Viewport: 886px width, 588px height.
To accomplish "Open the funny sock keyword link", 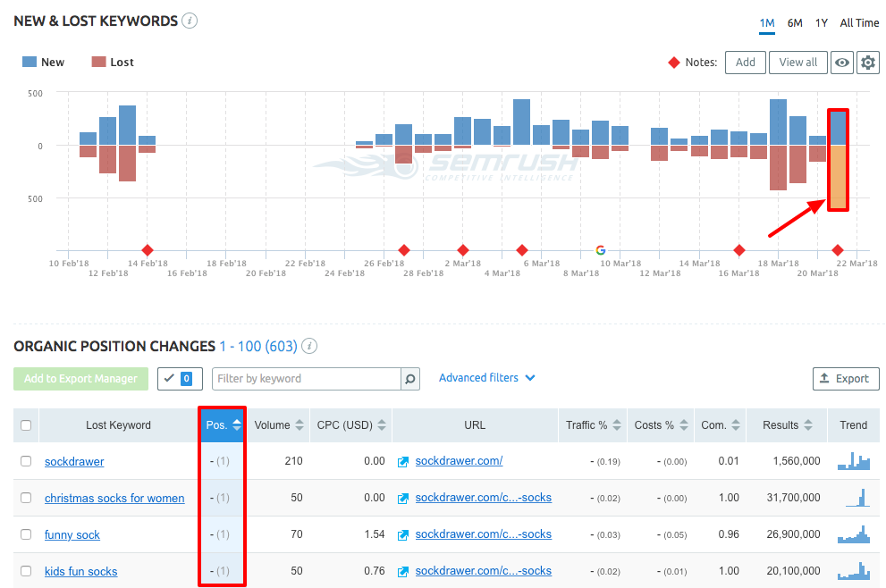I will [x=72, y=535].
